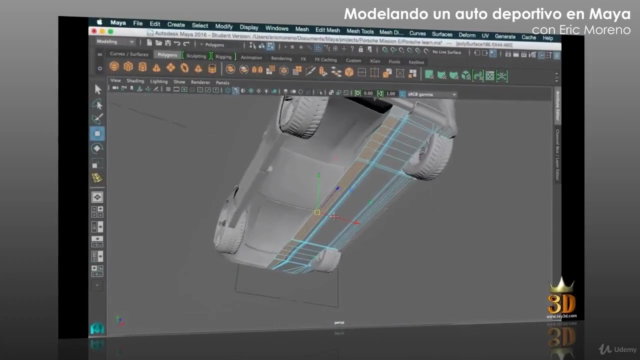Image resolution: width=640 pixels, height=360 pixels.
Task: Expand the Polygons selection mask dropdown
Action: pyautogui.click(x=213, y=44)
